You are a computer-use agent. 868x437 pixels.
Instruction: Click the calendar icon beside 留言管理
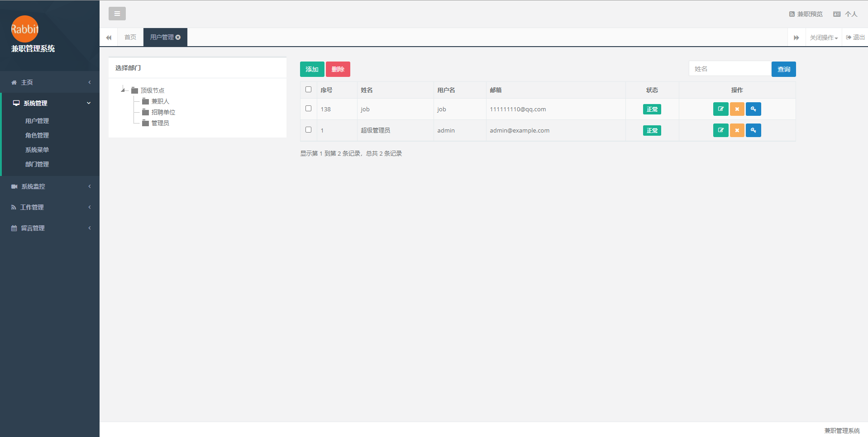(x=14, y=228)
